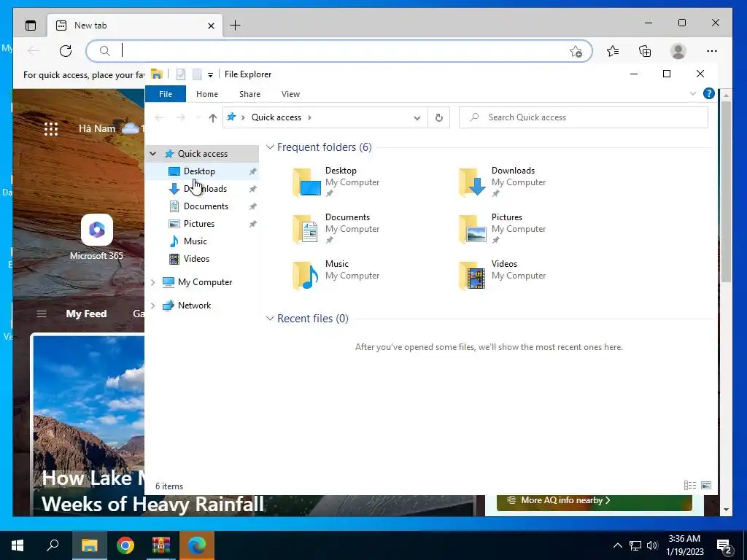747x560 pixels.
Task: Expand the ribbon with chevron arrow
Action: point(693,94)
